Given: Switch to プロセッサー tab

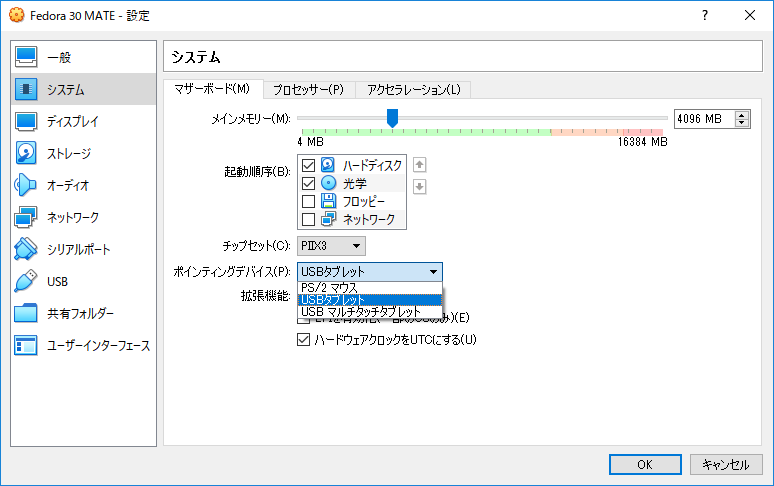Looking at the screenshot, I should [x=309, y=90].
